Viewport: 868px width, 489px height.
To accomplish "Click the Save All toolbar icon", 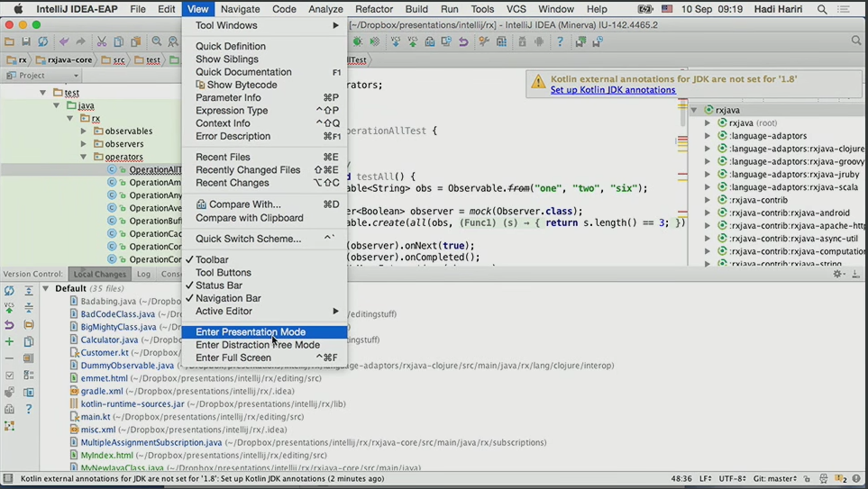I will coord(26,41).
